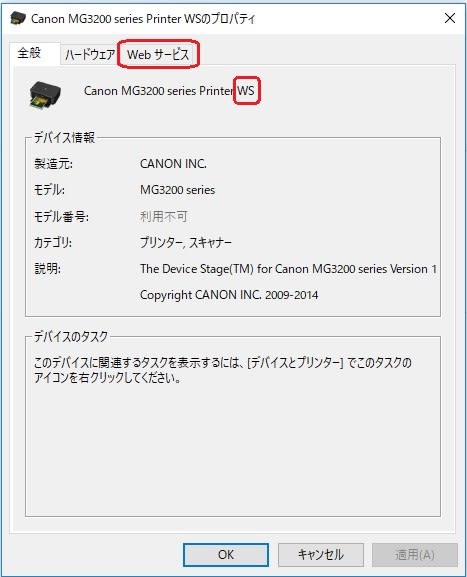Image resolution: width=467 pixels, height=577 pixels.
Task: Click the Copyright CANON INC. 2009-2014 line
Action: coord(229,295)
